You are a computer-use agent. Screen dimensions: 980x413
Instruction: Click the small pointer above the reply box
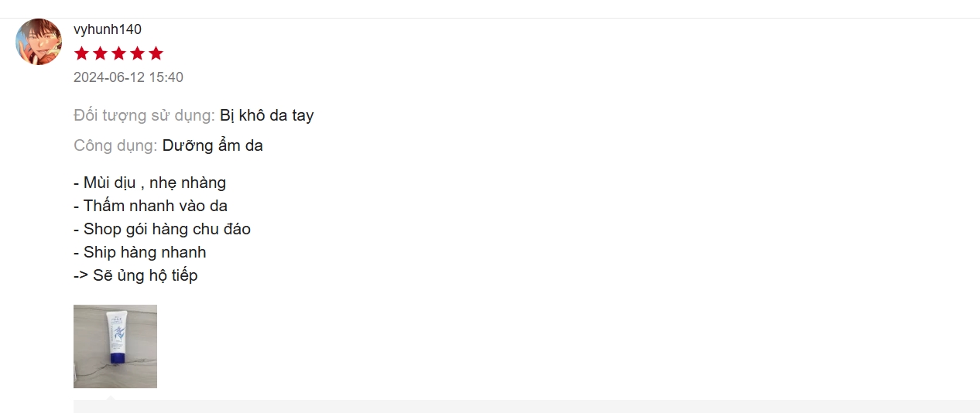click(111, 398)
